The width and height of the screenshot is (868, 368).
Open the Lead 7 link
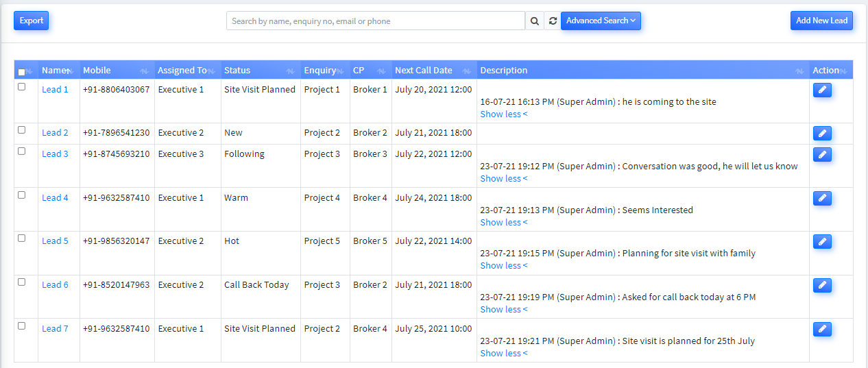[x=55, y=329]
